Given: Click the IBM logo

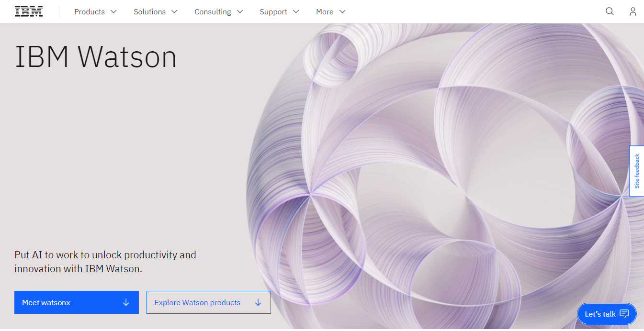Looking at the screenshot, I should point(29,11).
